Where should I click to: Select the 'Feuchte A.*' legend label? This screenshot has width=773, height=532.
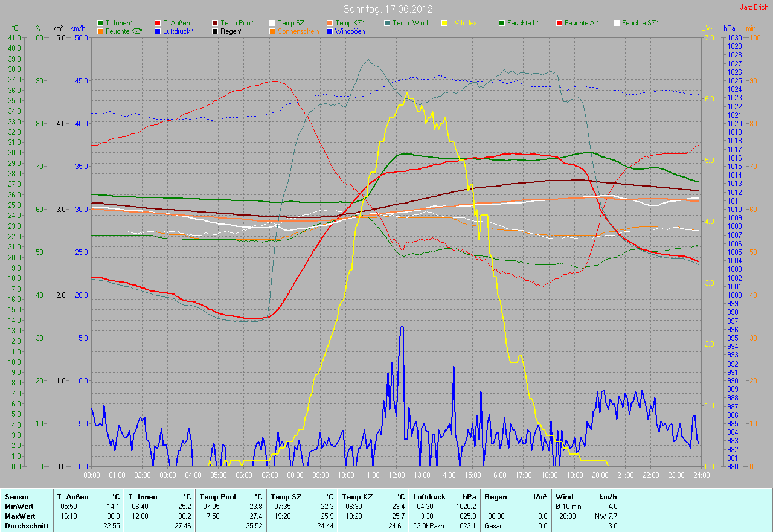(582, 23)
